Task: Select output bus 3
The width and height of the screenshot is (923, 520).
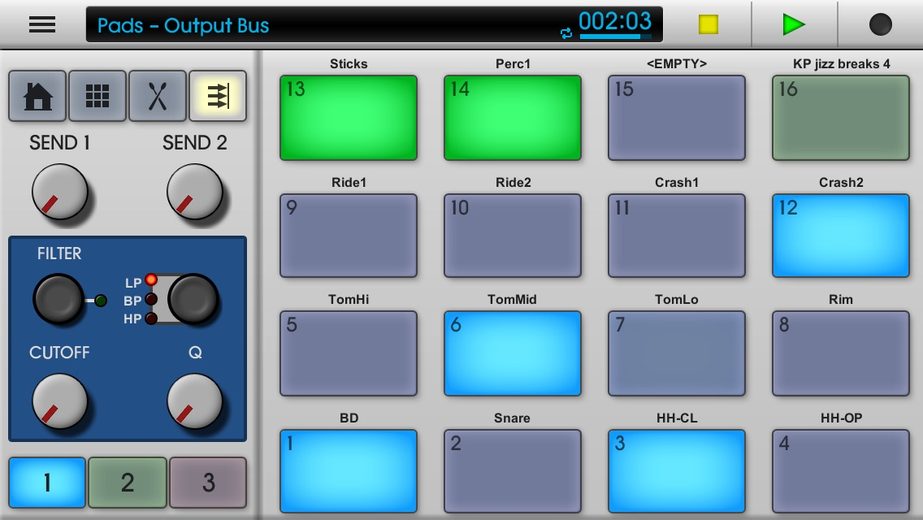Action: [208, 482]
